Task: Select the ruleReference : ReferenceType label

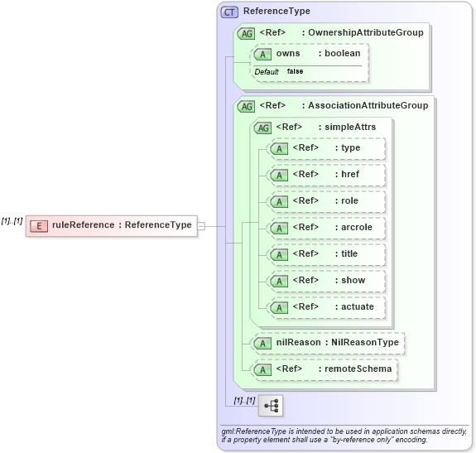Action: tap(122, 225)
